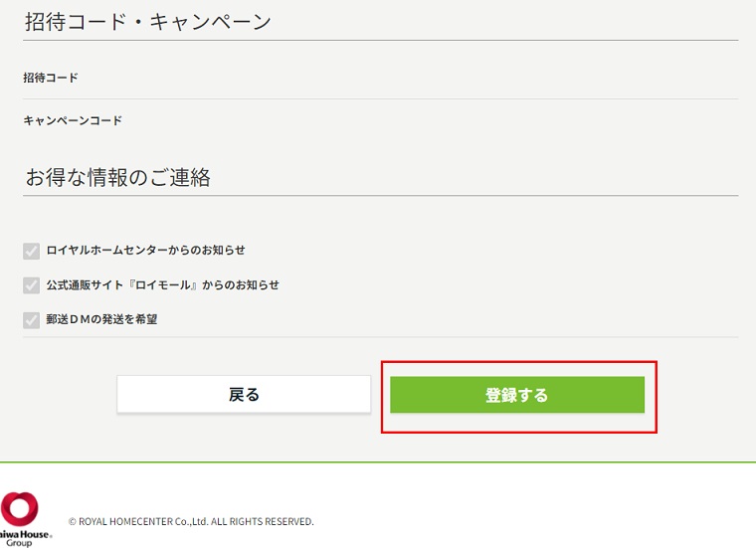Click the red Daiwa House emblem icon
Image resolution: width=756 pixels, height=548 pixels.
click(20, 507)
